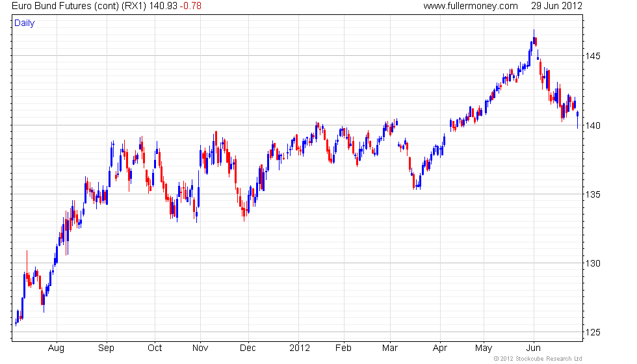Click the Mar month label
The image size is (637, 364).
click(x=389, y=348)
